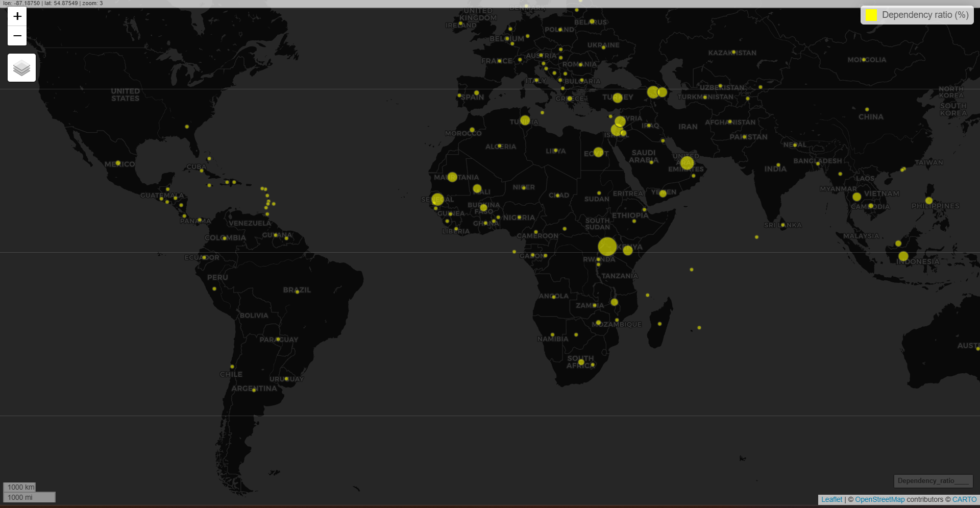Select the large marker over United Arab Emirates
Screen dimensions: 980x508
[x=687, y=163]
